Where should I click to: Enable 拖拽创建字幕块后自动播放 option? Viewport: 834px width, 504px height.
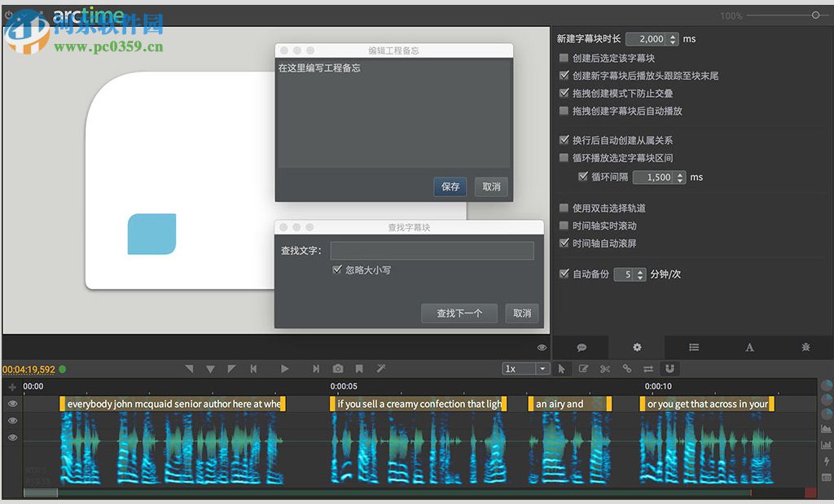tap(564, 108)
